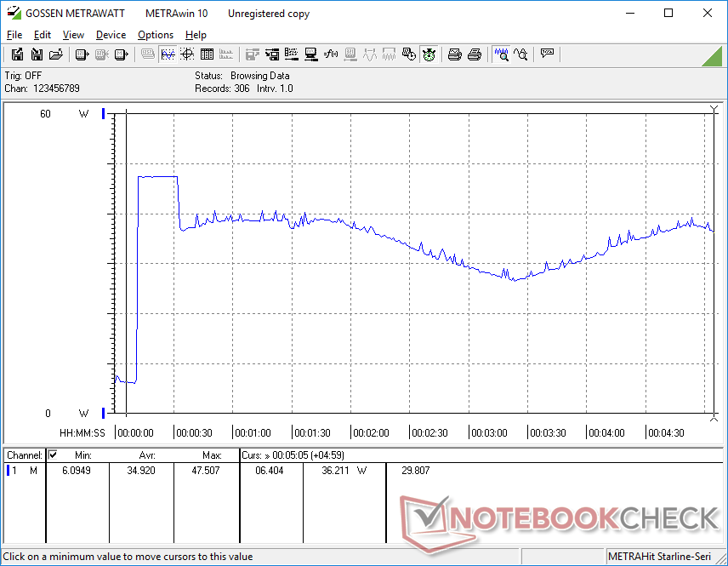
Task: Open file using the folder icon
Action: [56, 54]
